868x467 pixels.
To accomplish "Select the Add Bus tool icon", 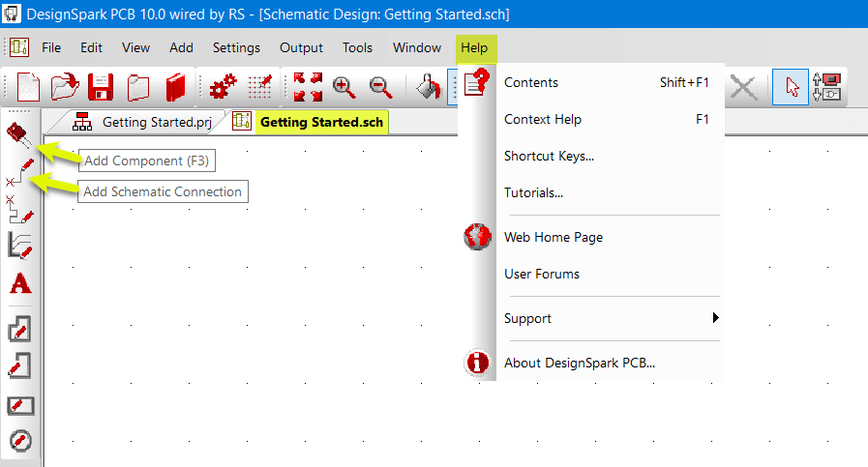I will click(20, 246).
